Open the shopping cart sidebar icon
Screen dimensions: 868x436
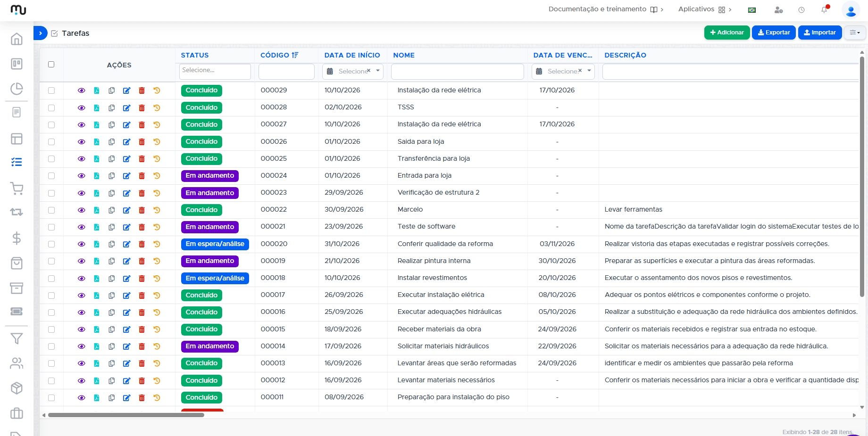17,188
